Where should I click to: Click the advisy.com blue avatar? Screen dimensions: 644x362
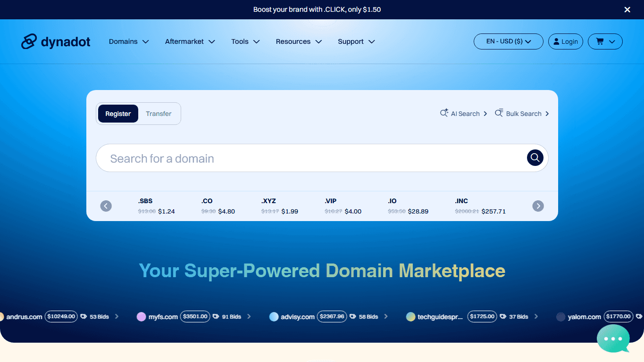274,317
